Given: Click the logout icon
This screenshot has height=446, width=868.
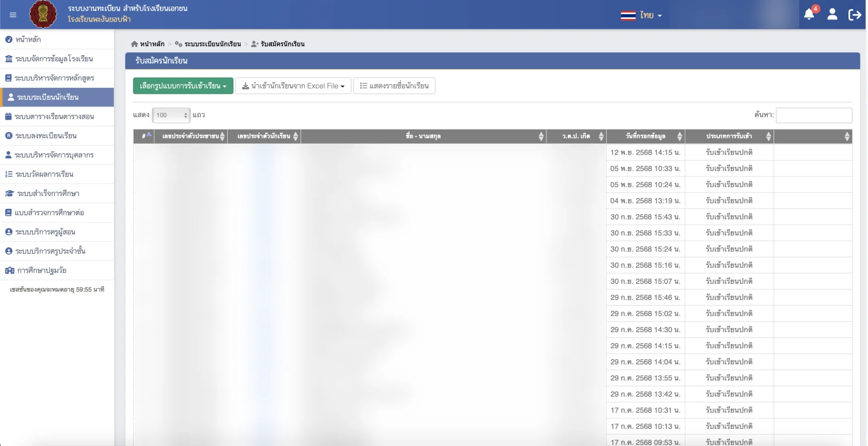Looking at the screenshot, I should click(x=855, y=15).
